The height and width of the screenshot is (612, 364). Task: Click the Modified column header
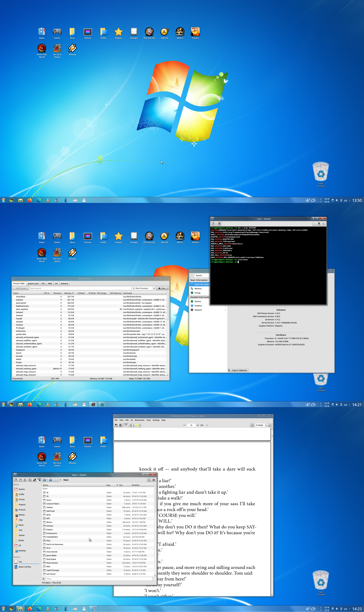(x=142, y=485)
